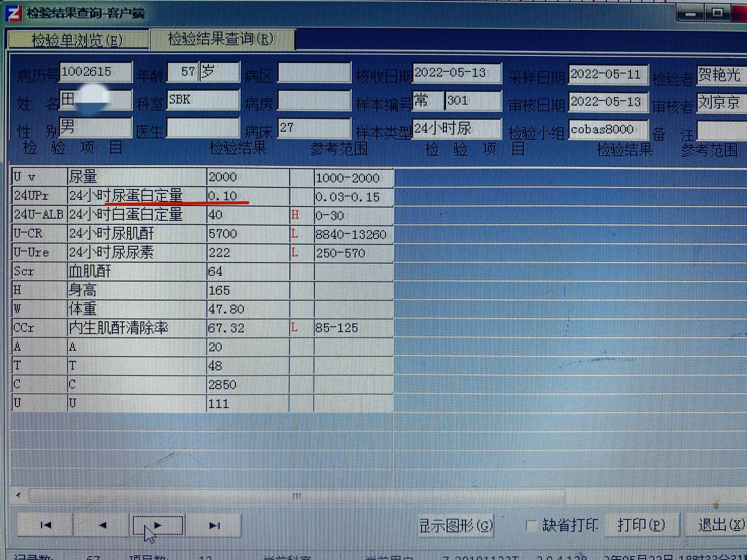Click the 病历号 field showing 1002615

pos(96,72)
